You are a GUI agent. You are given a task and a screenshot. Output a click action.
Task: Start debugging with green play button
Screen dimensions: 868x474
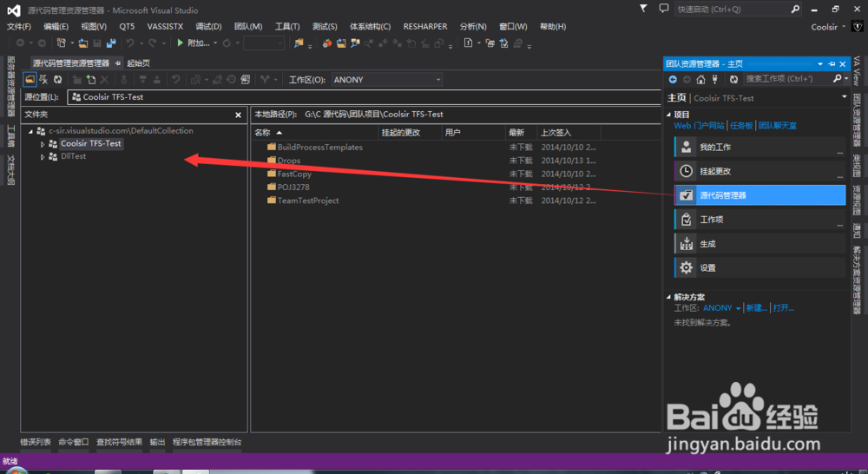pyautogui.click(x=180, y=43)
